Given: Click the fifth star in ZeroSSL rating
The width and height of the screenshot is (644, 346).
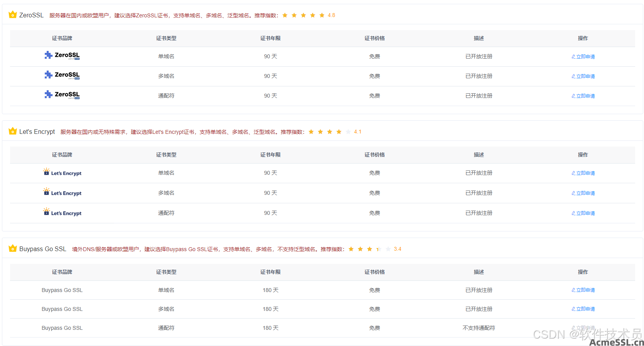Looking at the screenshot, I should click(x=322, y=15).
